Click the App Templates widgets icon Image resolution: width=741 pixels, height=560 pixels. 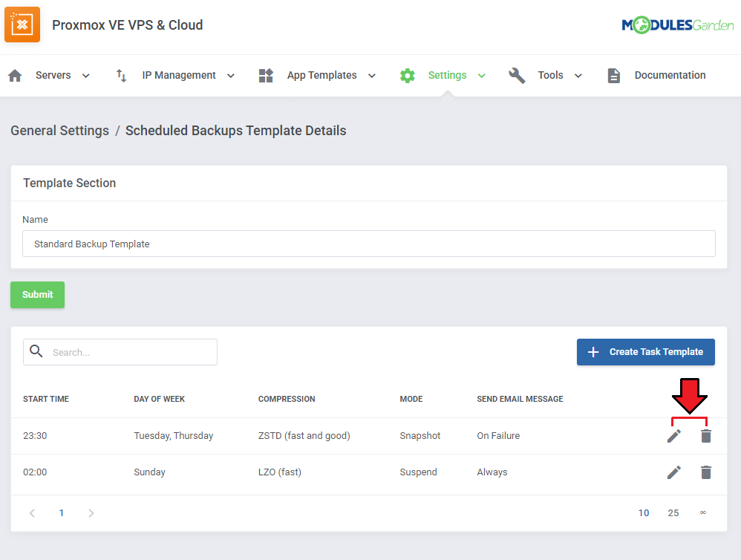(266, 76)
